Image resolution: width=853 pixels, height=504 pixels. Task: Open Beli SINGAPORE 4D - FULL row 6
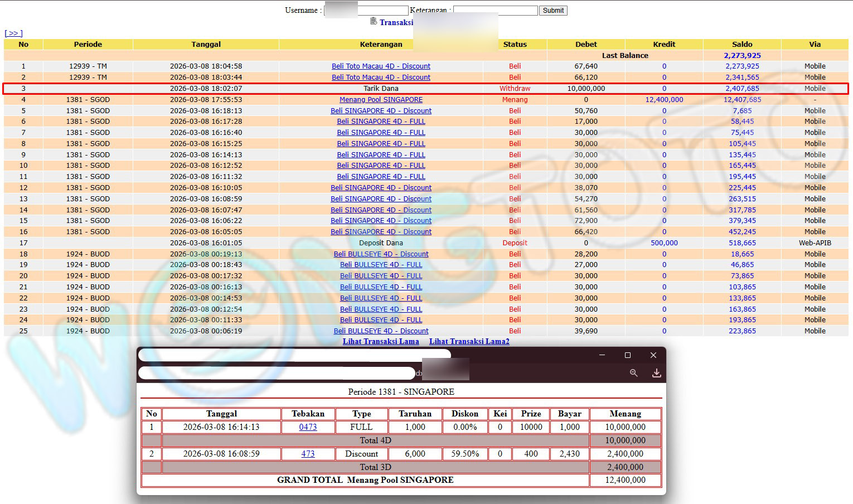click(x=381, y=122)
